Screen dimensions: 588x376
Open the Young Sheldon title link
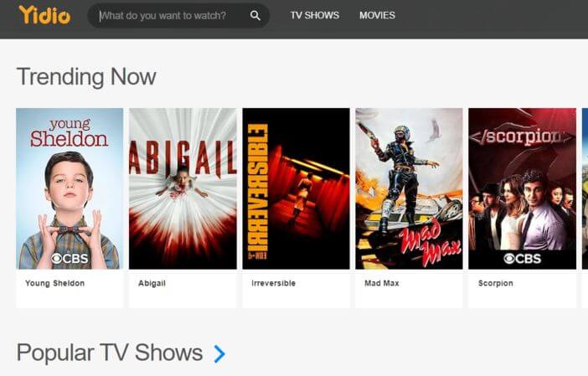point(54,283)
